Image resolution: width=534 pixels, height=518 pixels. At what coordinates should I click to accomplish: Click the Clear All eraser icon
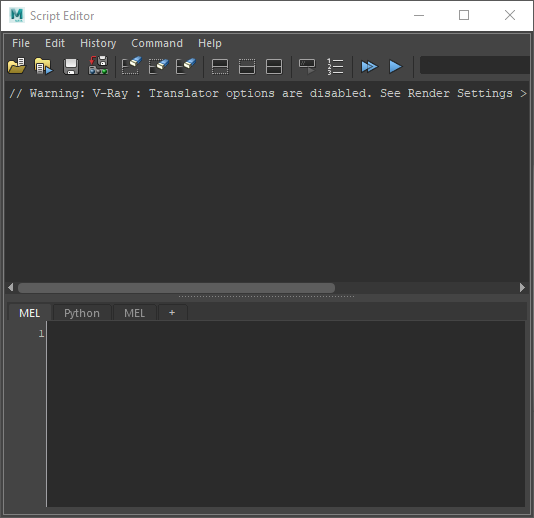tap(186, 66)
